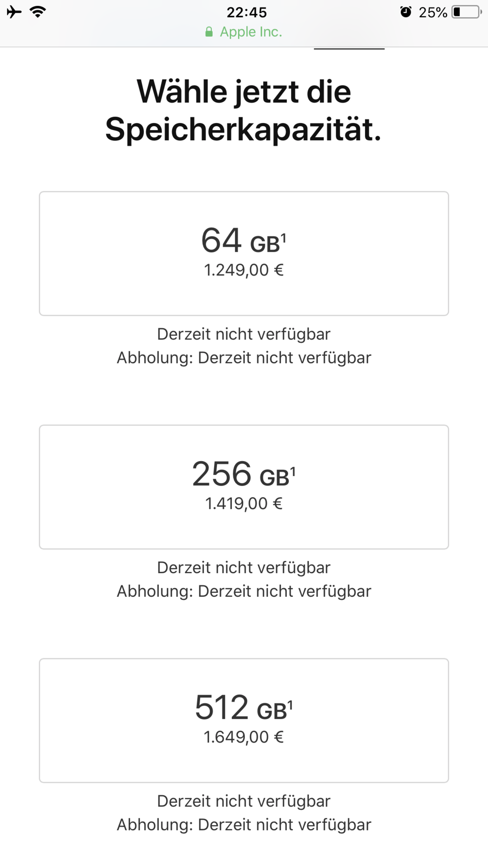
Task: Tap Abholung availability under 256 GB
Action: click(244, 591)
